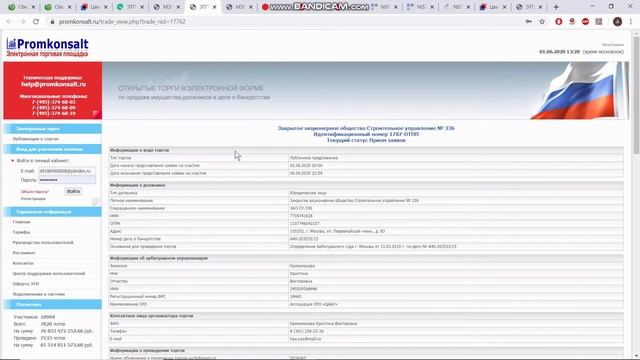The height and width of the screenshot is (360, 640).
Task: Switch to the МЭ tab right of active tab
Action: 240,7
